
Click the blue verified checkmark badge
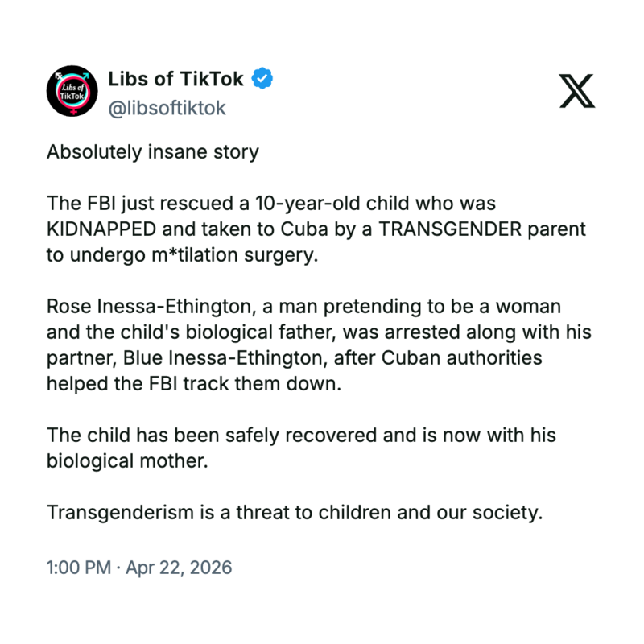(x=263, y=79)
